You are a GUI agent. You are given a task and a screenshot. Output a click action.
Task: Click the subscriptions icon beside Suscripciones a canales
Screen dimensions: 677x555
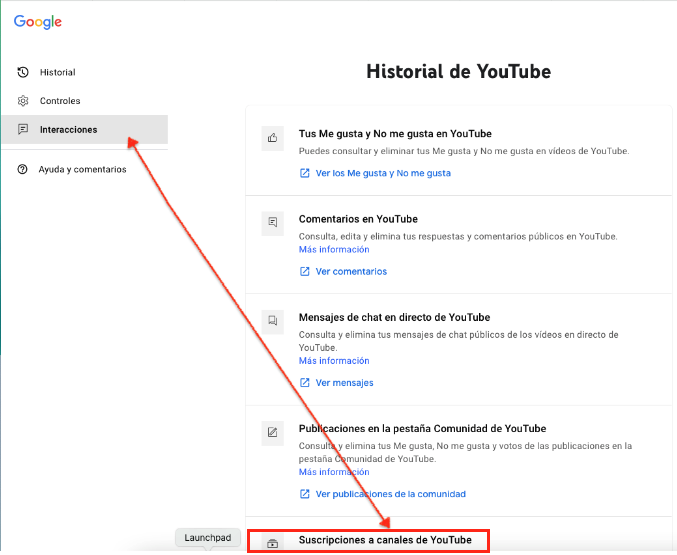click(272, 543)
